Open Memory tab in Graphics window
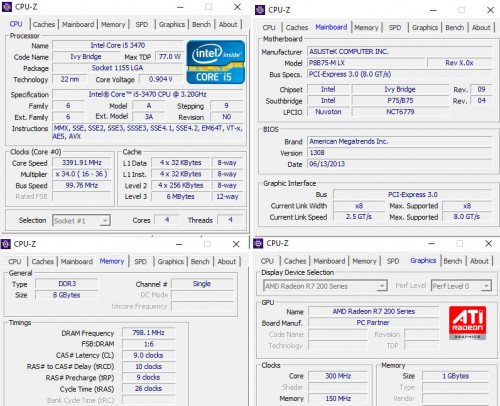This screenshot has width=500, height=406. (364, 261)
